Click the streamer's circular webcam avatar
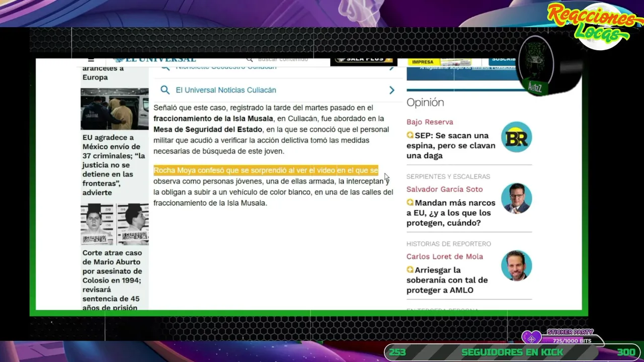Viewport: 644px width, 362px height. click(536, 66)
